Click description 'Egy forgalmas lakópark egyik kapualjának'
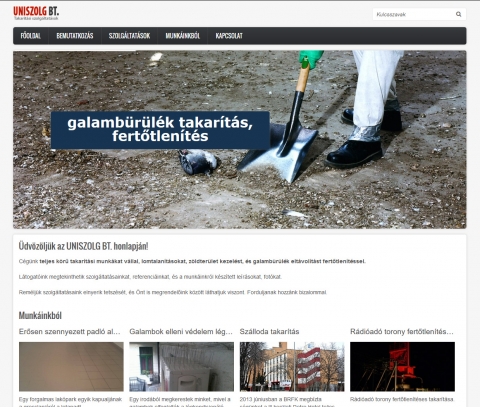The image size is (480, 407). tap(70, 402)
